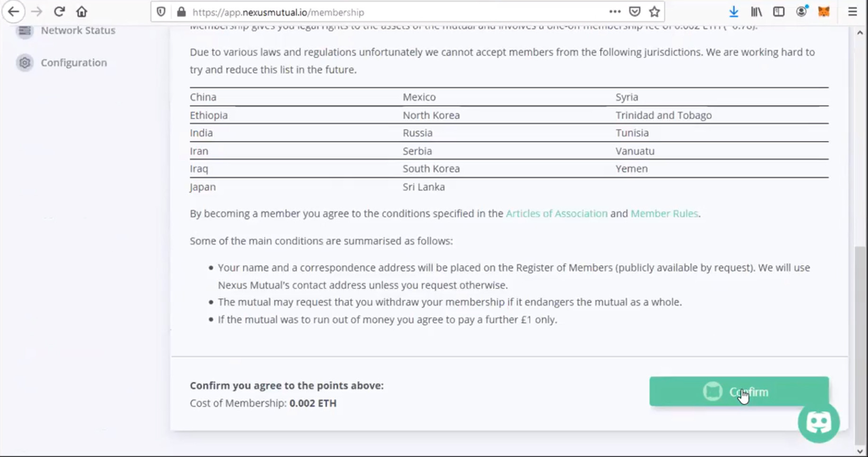Click 'Confirm you agree to the points above' text
868x457 pixels.
point(287,385)
